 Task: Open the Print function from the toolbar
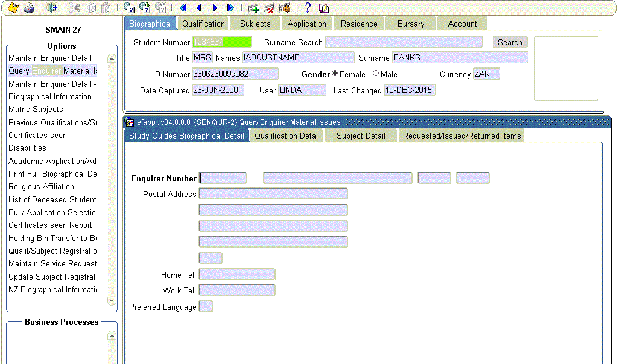coord(29,8)
